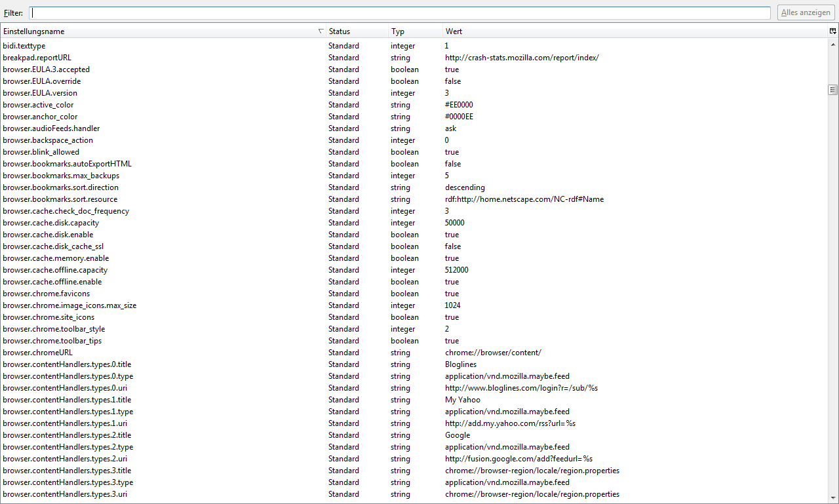Image resolution: width=839 pixels, height=504 pixels.
Task: Sort by Typ column header
Action: tap(416, 31)
